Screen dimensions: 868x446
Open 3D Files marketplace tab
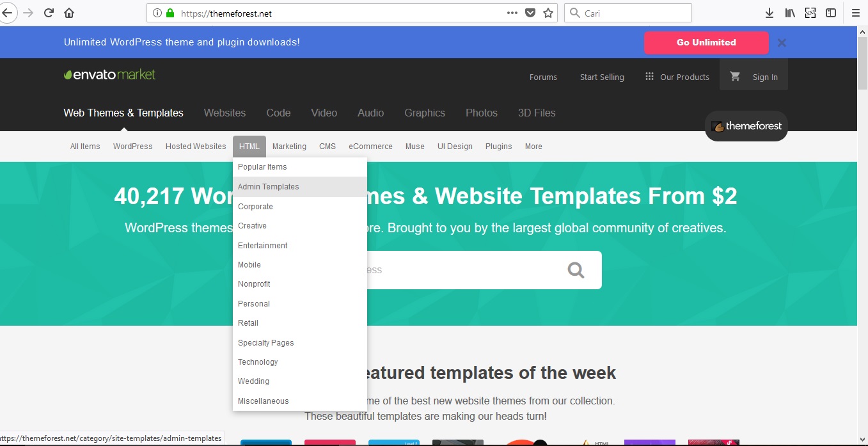(537, 113)
